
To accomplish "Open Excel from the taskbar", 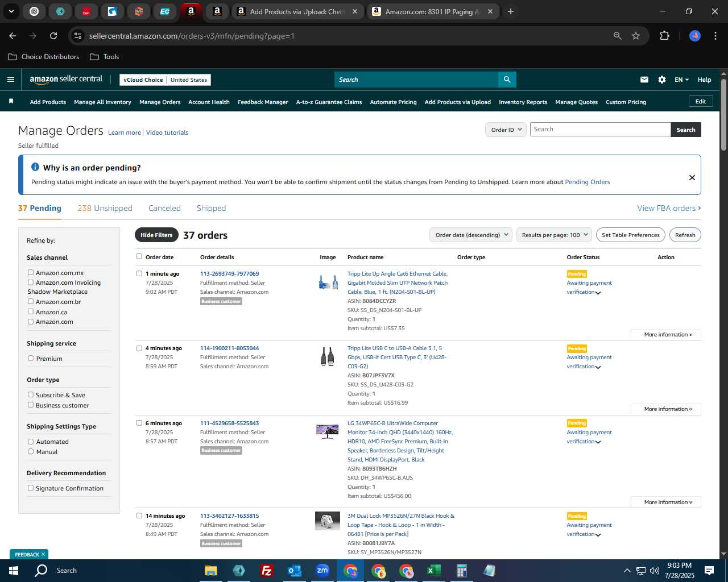I will tap(433, 571).
